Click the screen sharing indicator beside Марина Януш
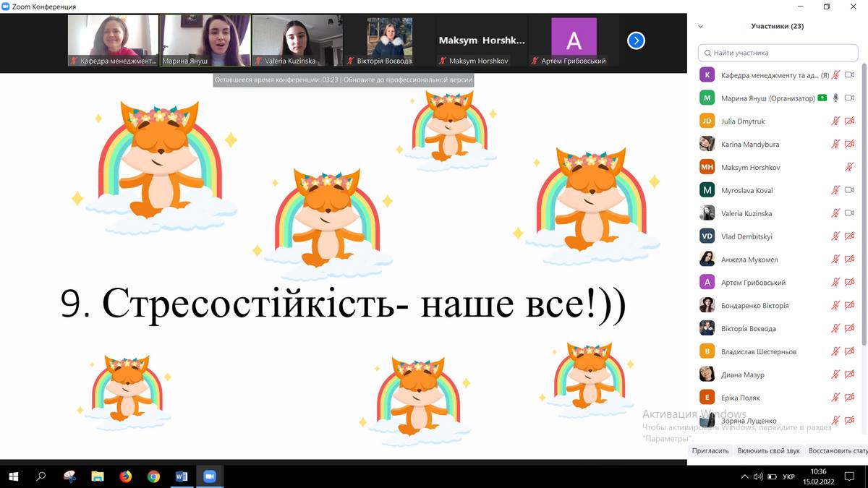Screen dimensions: 868x488 pyautogui.click(x=822, y=98)
